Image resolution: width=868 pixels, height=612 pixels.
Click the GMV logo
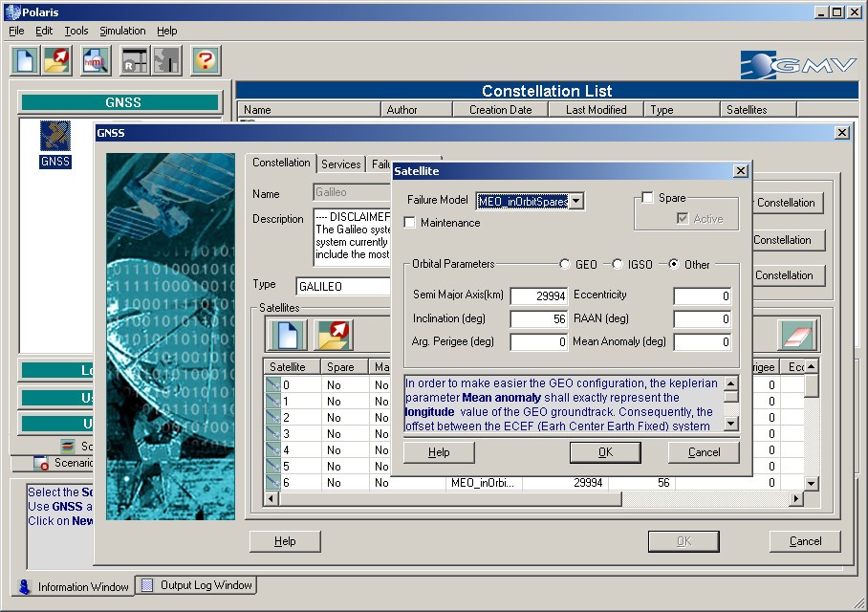click(798, 65)
